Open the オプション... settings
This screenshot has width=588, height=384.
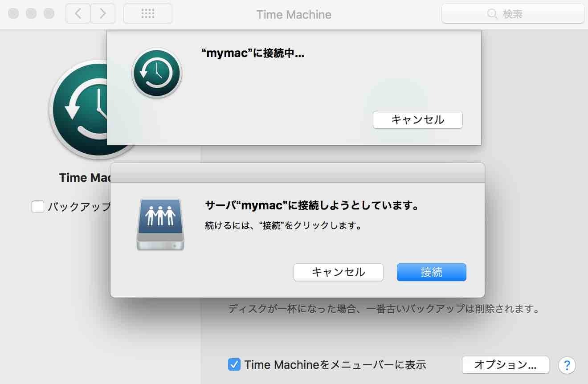506,365
